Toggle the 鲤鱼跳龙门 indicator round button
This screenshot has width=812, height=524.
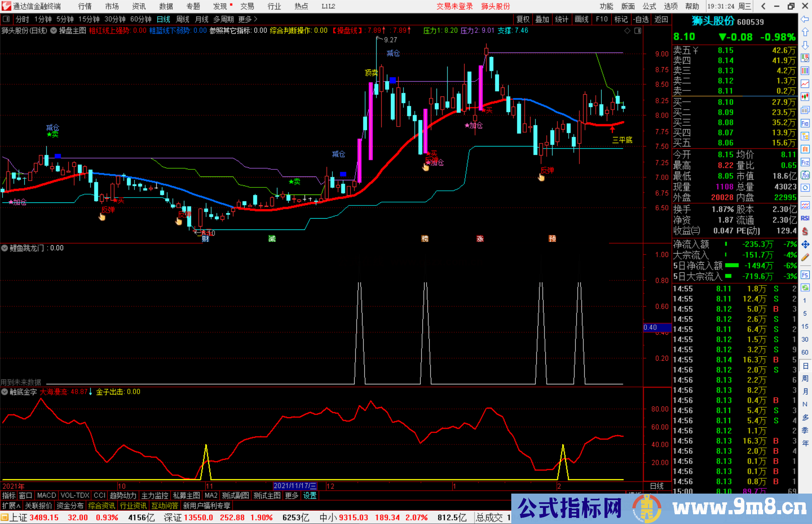coord(5,248)
